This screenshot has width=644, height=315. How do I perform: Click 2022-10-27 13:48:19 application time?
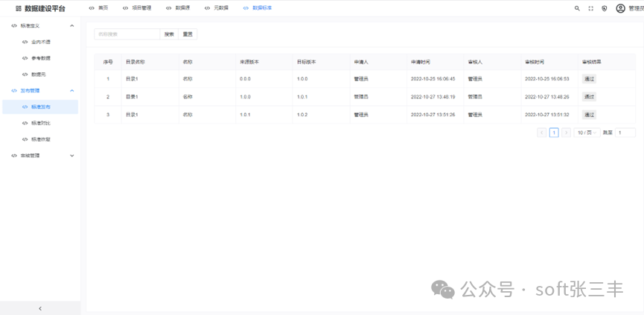(433, 97)
